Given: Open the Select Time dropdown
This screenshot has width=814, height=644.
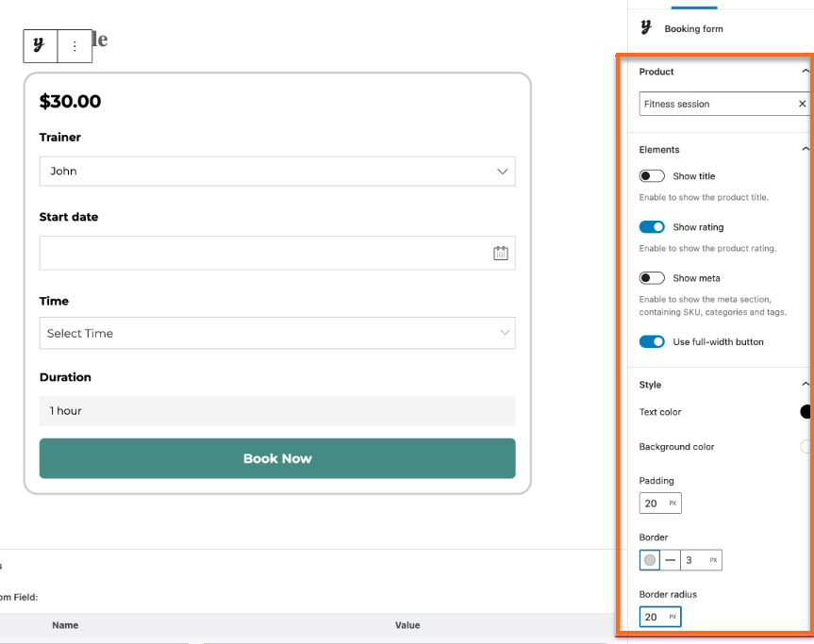Looking at the screenshot, I should [277, 333].
